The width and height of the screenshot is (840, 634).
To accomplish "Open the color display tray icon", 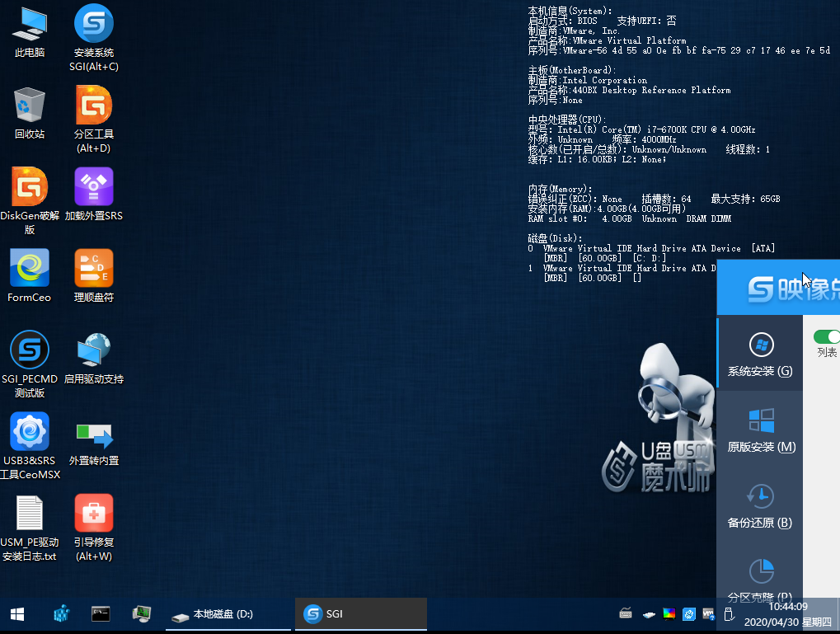I will click(669, 614).
